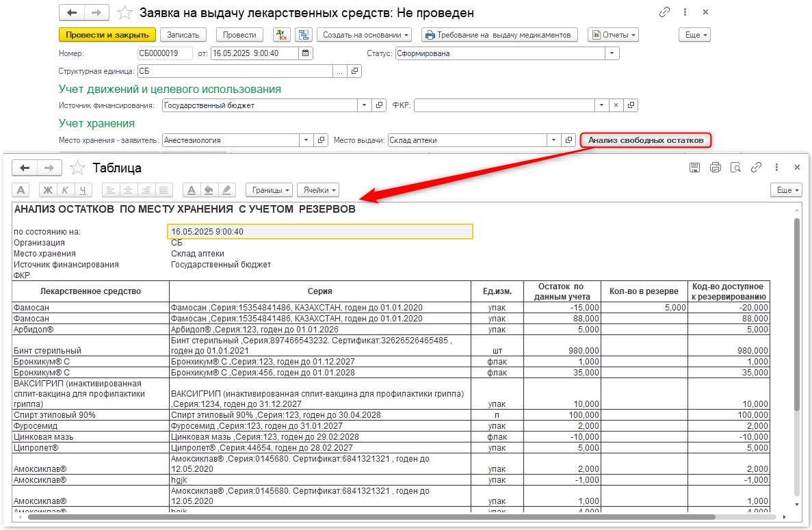Select report date cell 16.05.2025 9:00:40
The width and height of the screenshot is (812, 530).
coord(320,231)
